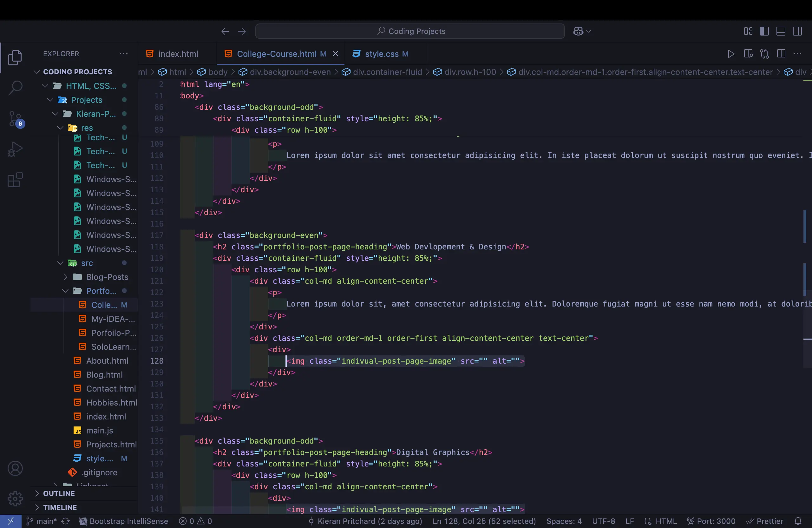
Task: Switch to the index.html tab
Action: [x=178, y=54]
